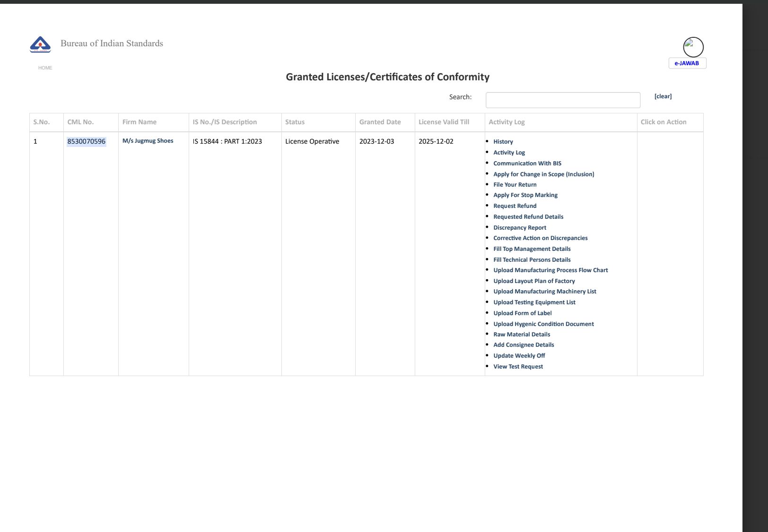This screenshot has height=532, width=768.
Task: Open Upload Form of Label link
Action: pyautogui.click(x=523, y=313)
